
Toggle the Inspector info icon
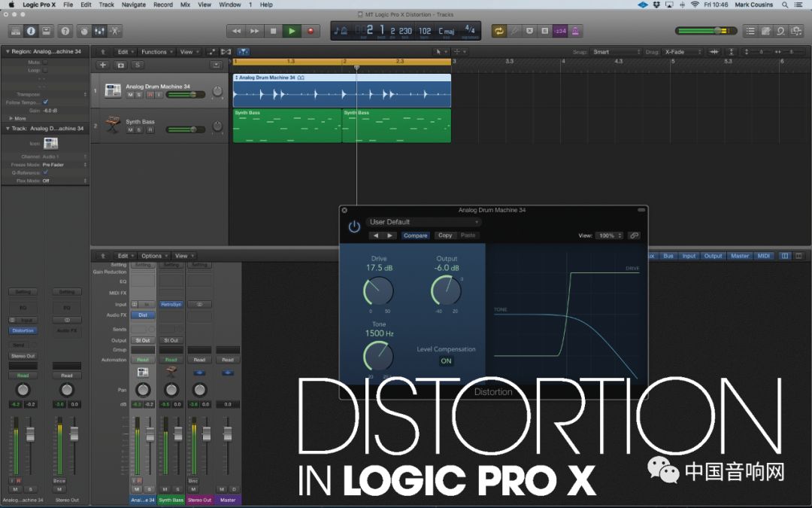pyautogui.click(x=31, y=31)
